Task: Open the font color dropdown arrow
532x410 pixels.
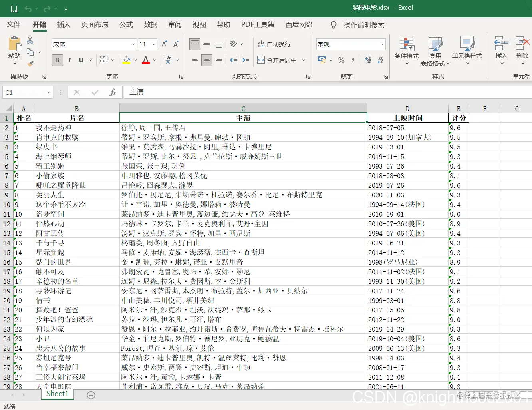Action: 155,60
